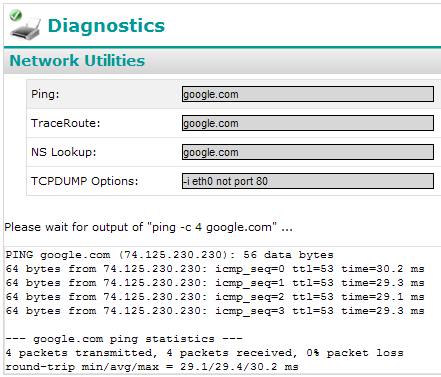Click the TraceRoute input field
441x377 pixels.
tap(308, 123)
